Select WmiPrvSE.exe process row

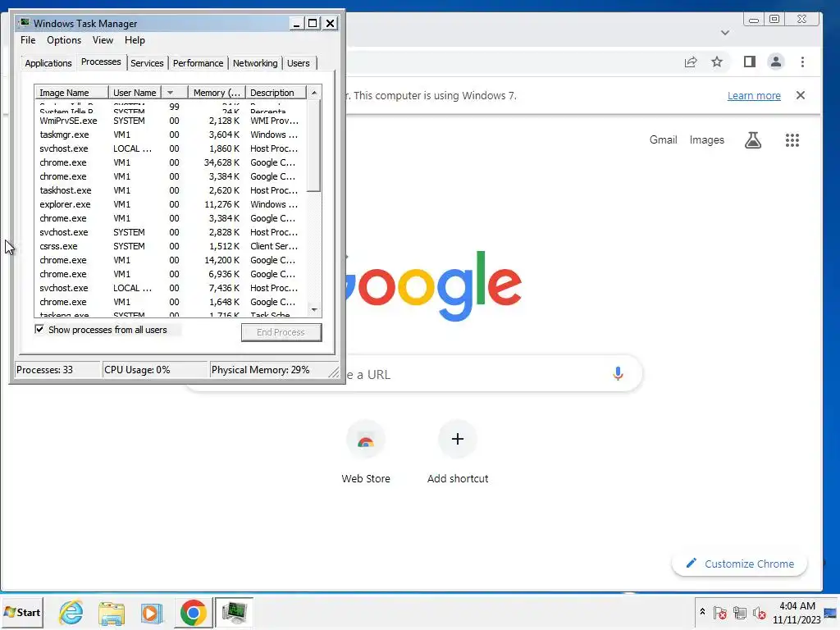click(171, 121)
